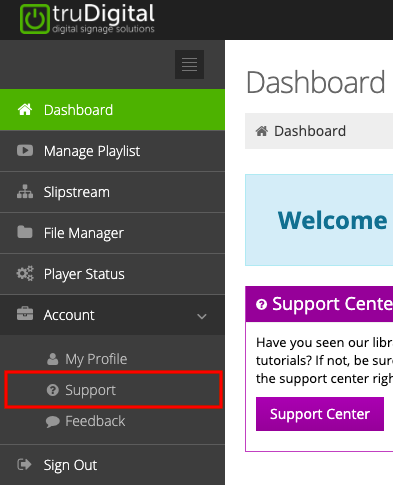Click the purple Support Center button

320,414
